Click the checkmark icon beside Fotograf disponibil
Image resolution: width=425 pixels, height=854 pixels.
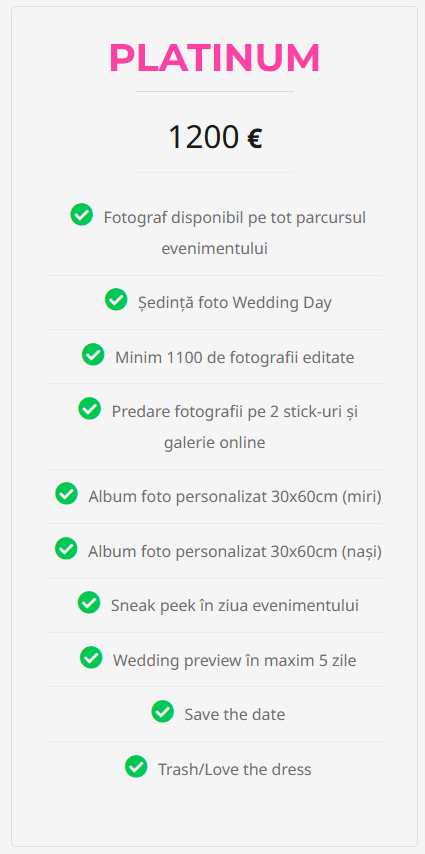coord(82,214)
